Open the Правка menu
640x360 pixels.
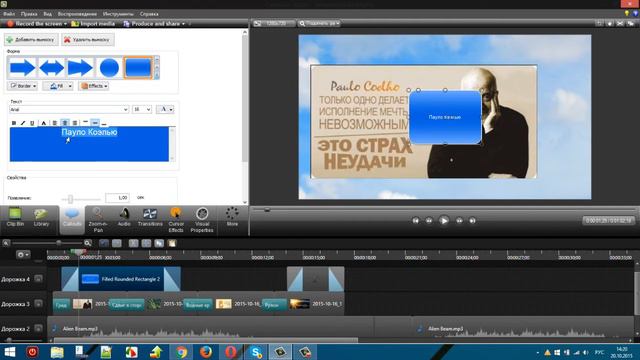[29, 14]
